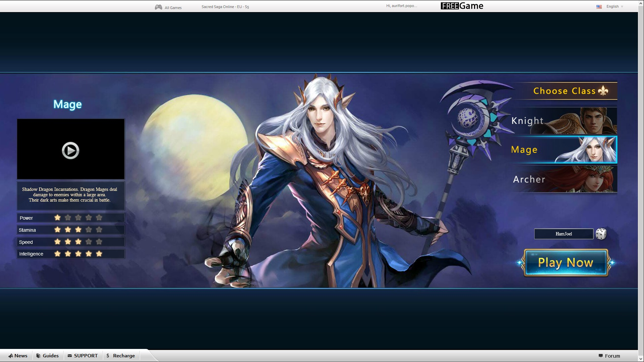Click Sacred Saga Online - EU - S5 link
Image resolution: width=644 pixels, height=362 pixels.
point(225,7)
